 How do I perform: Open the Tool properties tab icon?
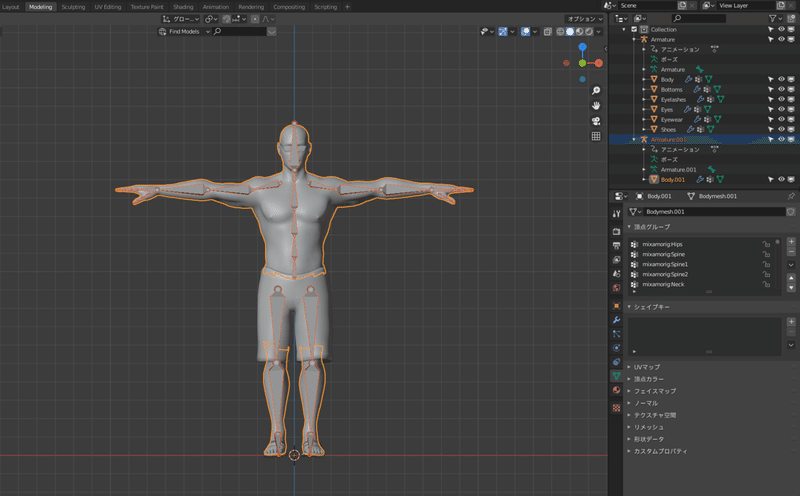(x=616, y=214)
